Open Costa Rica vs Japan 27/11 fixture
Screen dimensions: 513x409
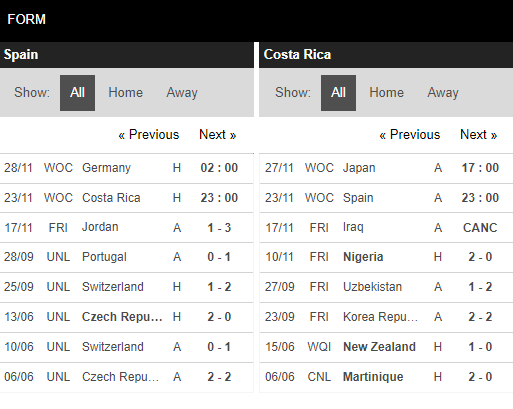[386, 168]
